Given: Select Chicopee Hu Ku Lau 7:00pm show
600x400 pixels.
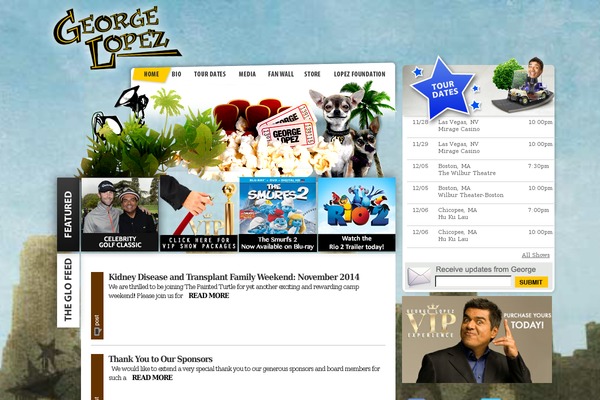Looking at the screenshot, I should point(481,214).
